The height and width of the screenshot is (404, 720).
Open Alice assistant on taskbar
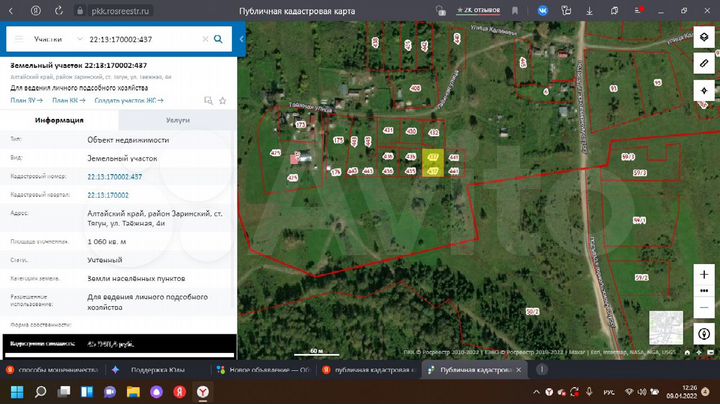[157, 392]
